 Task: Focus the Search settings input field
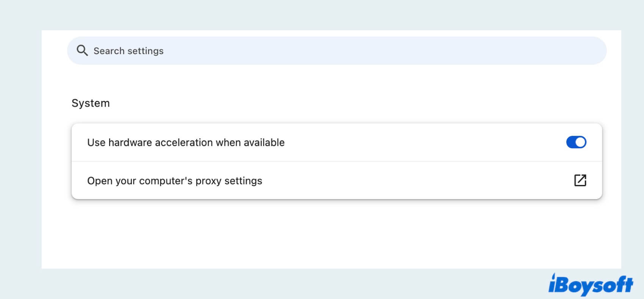[x=265, y=50]
